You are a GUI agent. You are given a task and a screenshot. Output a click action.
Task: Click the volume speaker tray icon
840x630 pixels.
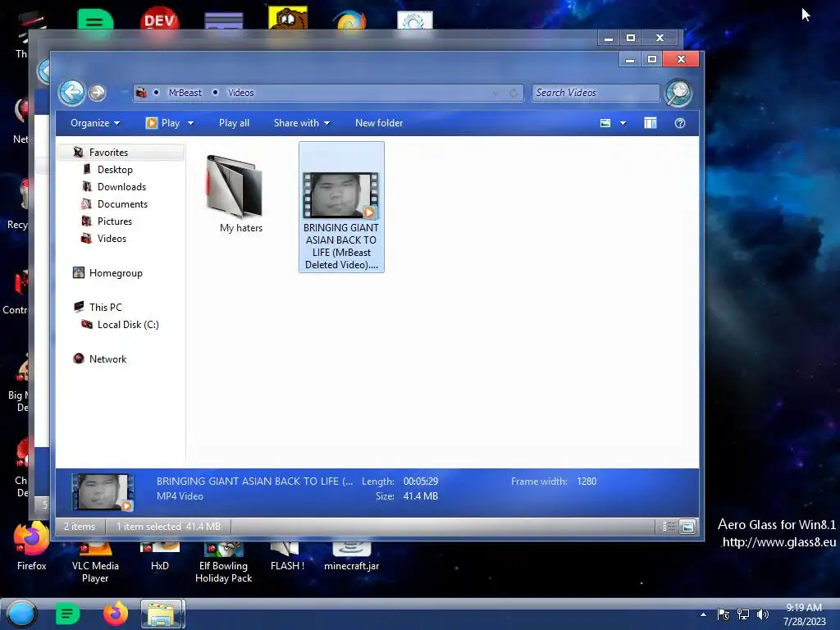[x=762, y=614]
